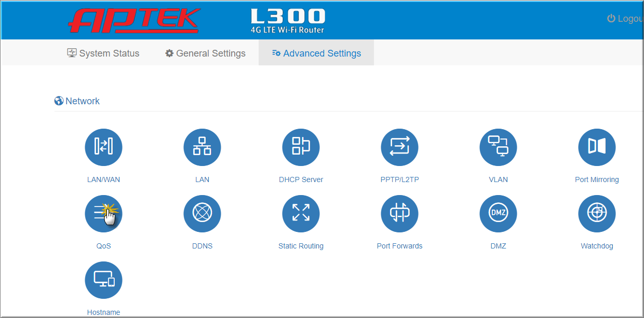Click the L300 4G LTE Router title
This screenshot has width=644, height=318.
pyautogui.click(x=287, y=21)
